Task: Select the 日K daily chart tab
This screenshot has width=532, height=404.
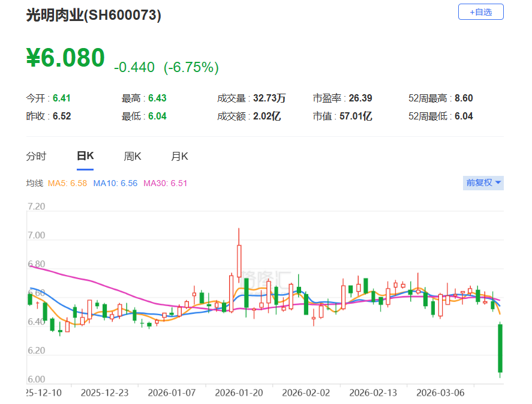Action: click(x=85, y=157)
